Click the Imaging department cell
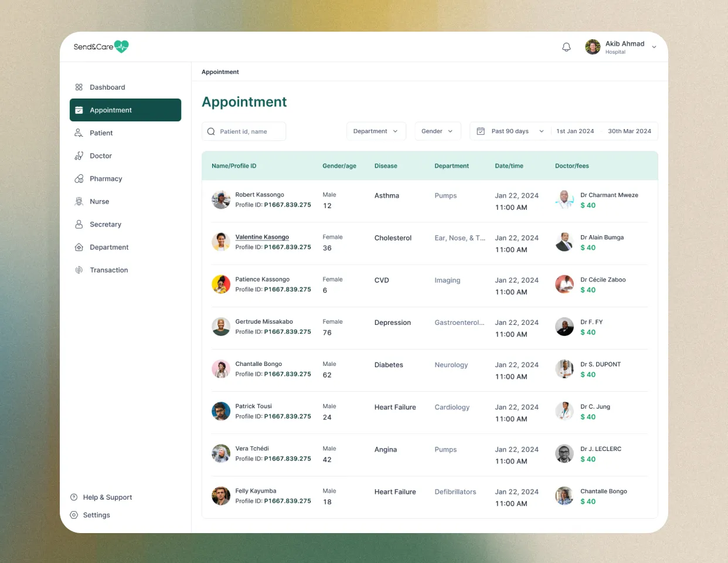The width and height of the screenshot is (728, 563). pyautogui.click(x=447, y=280)
